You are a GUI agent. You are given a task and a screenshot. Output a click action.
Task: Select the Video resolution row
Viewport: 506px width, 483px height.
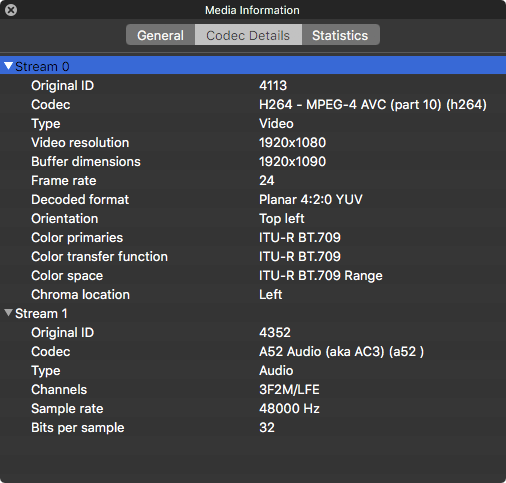[253, 142]
